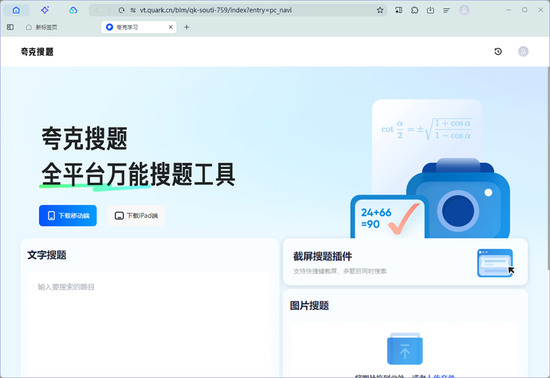The image size is (550, 378).
Task: Click the screenshot plugin window illustration
Action: (495, 263)
